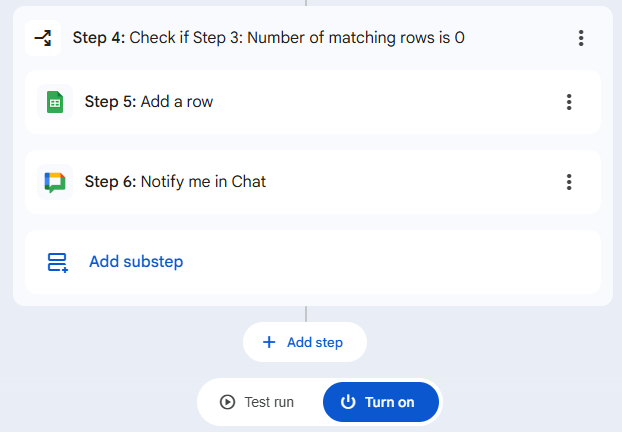Viewport: 622px width, 432px height.
Task: Click the Google Sheets icon on Step 5
Action: pos(55,102)
